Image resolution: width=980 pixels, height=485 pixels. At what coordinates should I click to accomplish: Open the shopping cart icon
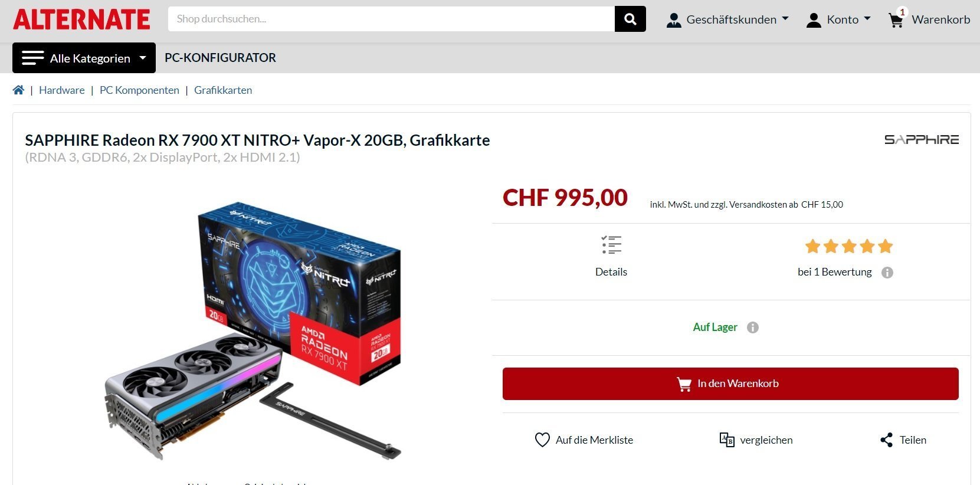click(896, 20)
